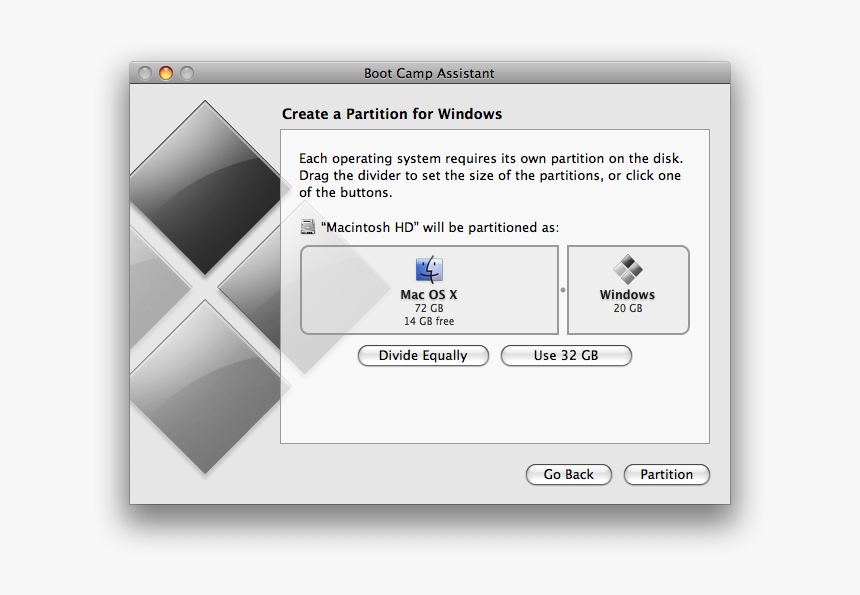
Task: Click the Macintosh HD disk icon
Action: point(308,227)
